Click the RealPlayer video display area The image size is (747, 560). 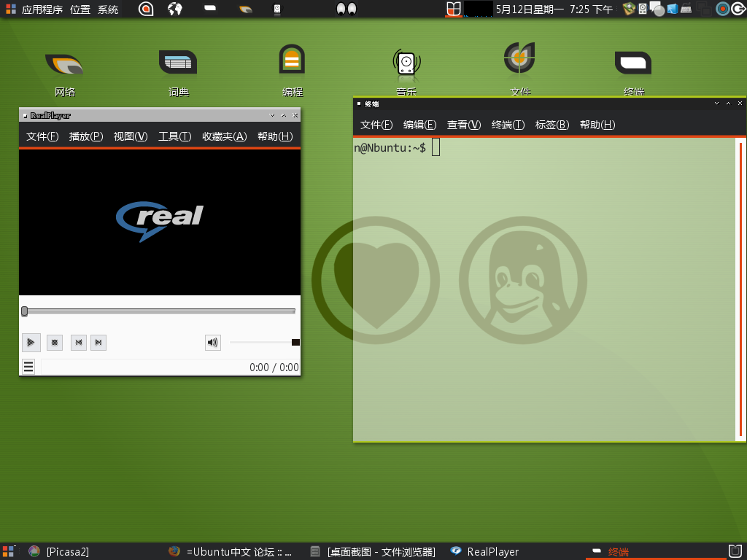pyautogui.click(x=160, y=222)
